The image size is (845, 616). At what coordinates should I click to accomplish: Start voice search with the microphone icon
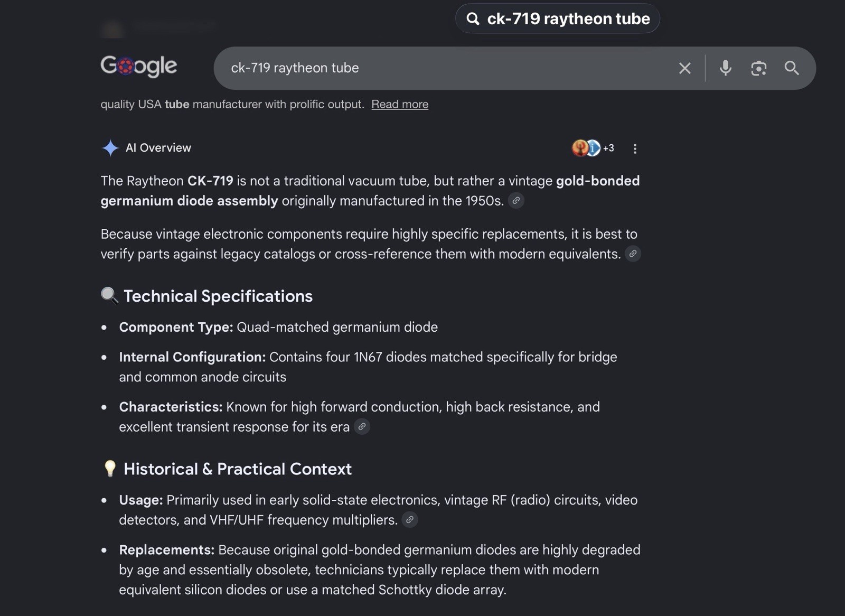(726, 68)
